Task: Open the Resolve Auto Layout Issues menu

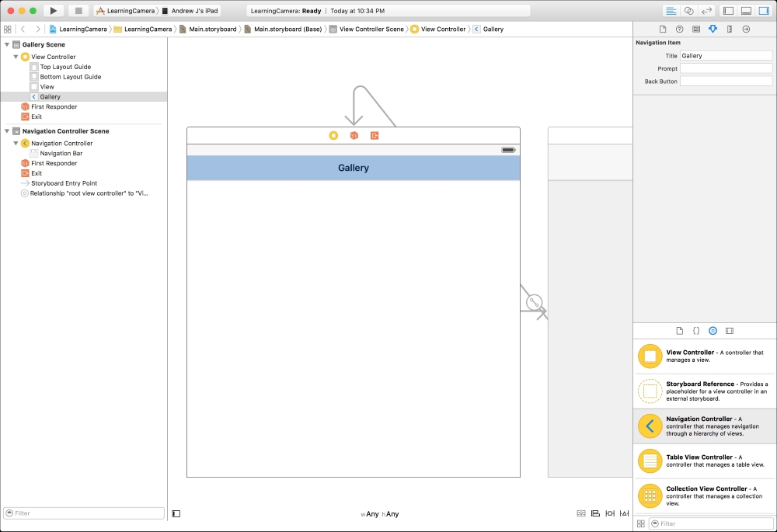Action: pos(622,513)
